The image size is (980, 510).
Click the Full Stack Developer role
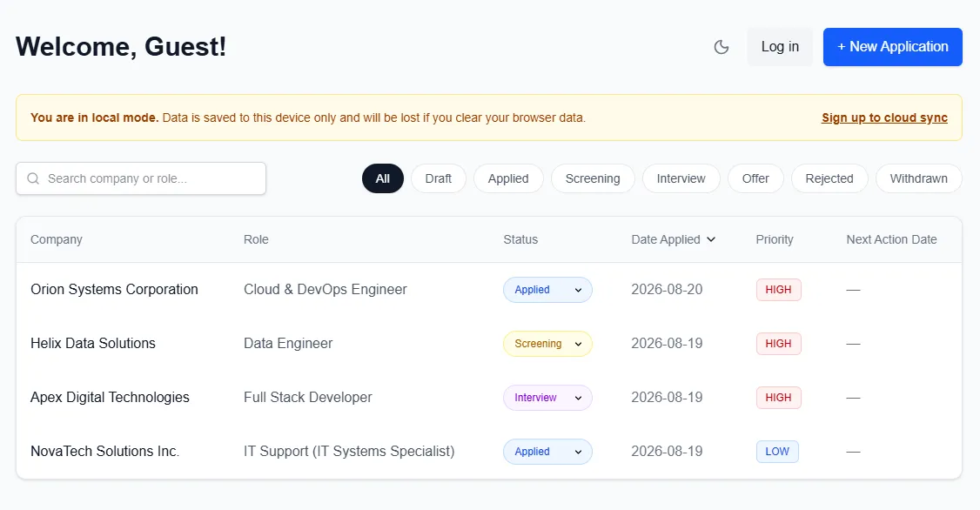coord(307,397)
